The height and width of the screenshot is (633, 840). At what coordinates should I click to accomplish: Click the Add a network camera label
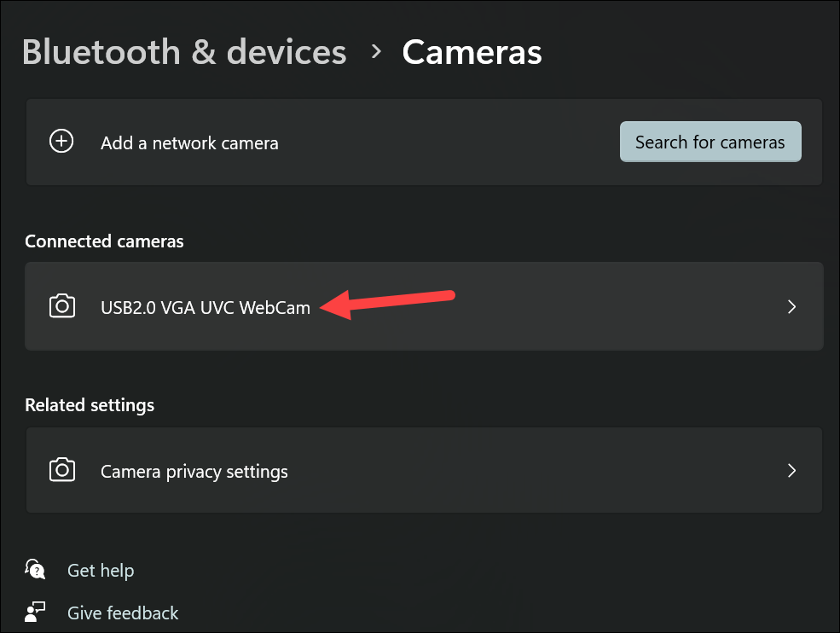[x=189, y=143]
